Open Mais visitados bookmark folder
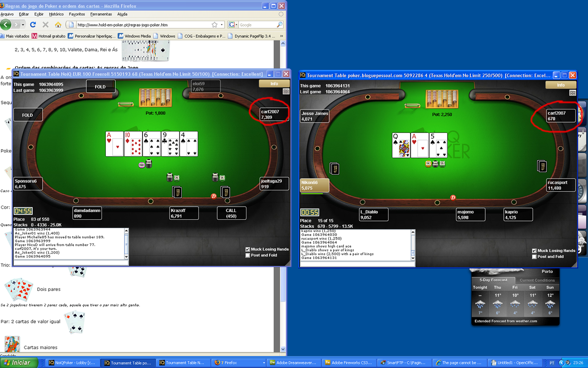588x368 pixels. pyautogui.click(x=14, y=36)
